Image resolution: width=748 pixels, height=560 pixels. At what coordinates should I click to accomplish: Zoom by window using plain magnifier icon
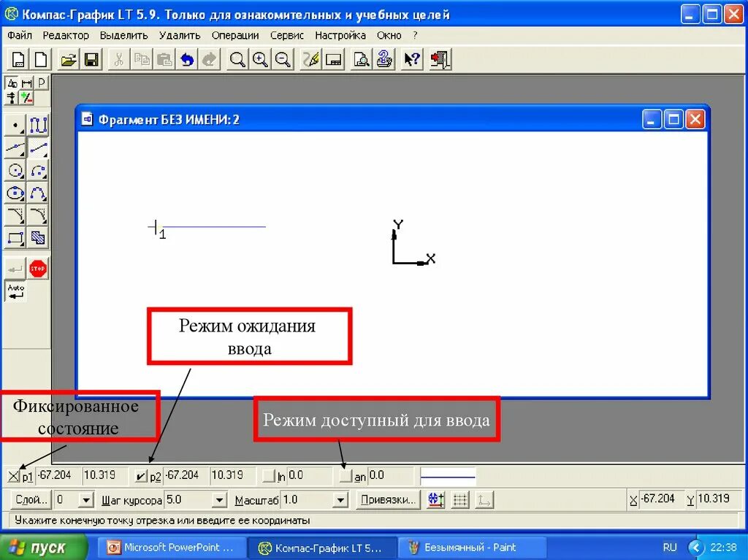tap(237, 60)
